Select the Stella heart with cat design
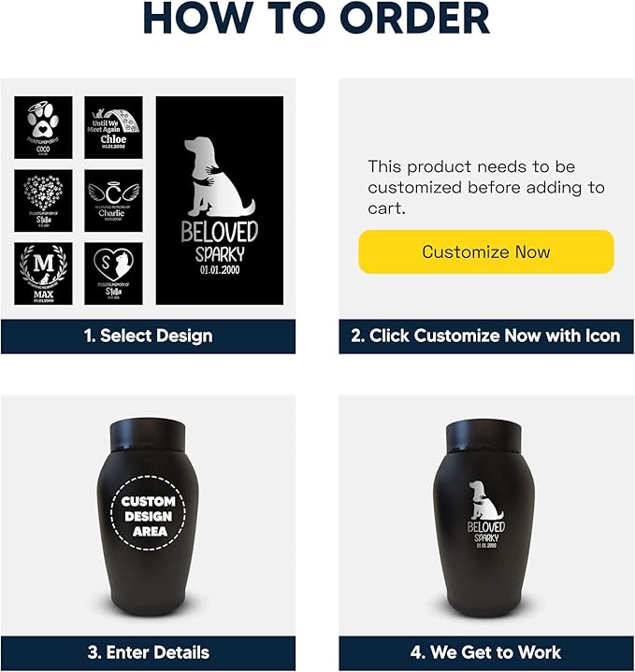This screenshot has height=672, width=635. click(113, 274)
